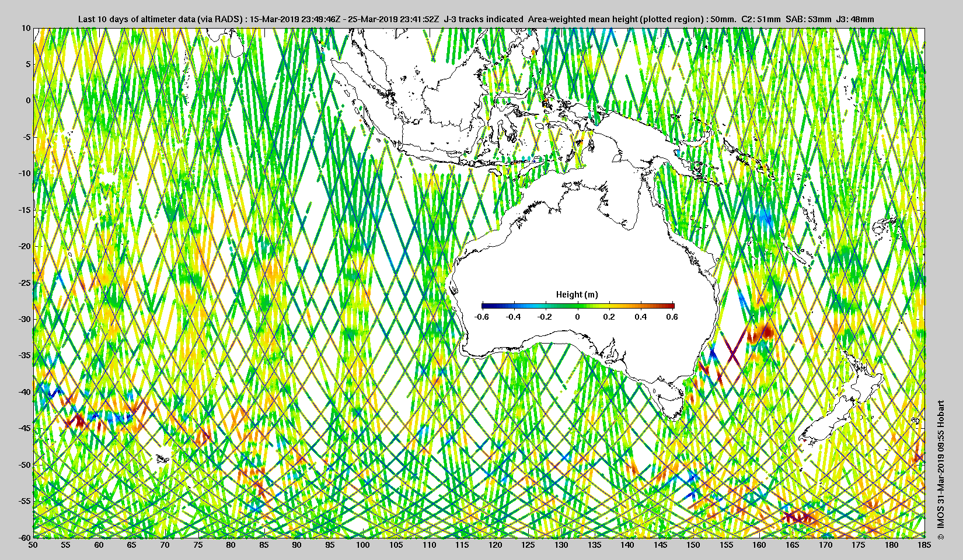963x560 pixels.
Task: Click the colorbar tick label "0.2"
Action: [609, 317]
